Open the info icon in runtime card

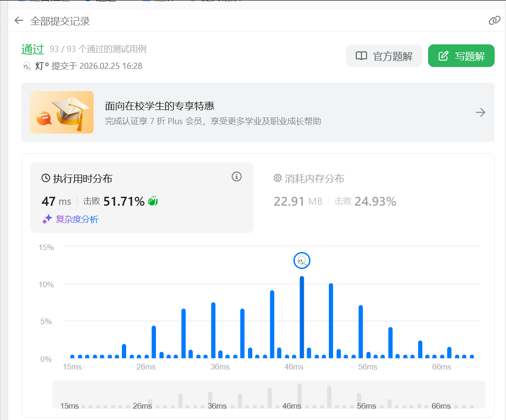click(x=237, y=176)
